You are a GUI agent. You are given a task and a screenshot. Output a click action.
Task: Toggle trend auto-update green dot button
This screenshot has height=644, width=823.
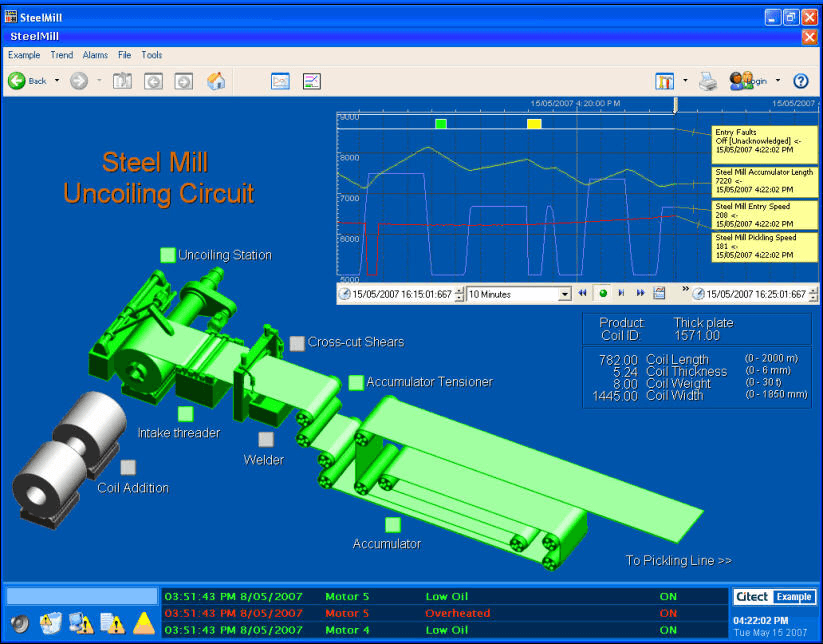(603, 293)
